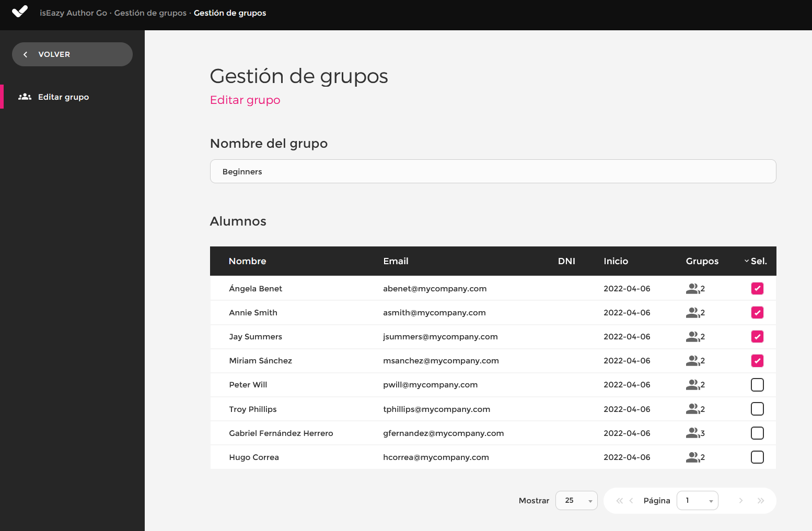Image resolution: width=812 pixels, height=531 pixels.
Task: Go to first page with double arrow
Action: click(619, 501)
